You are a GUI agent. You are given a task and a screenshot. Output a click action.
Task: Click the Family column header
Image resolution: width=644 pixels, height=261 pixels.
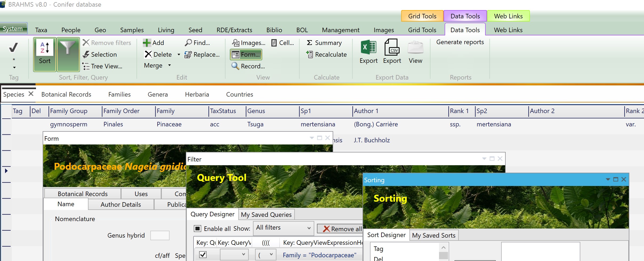182,111
